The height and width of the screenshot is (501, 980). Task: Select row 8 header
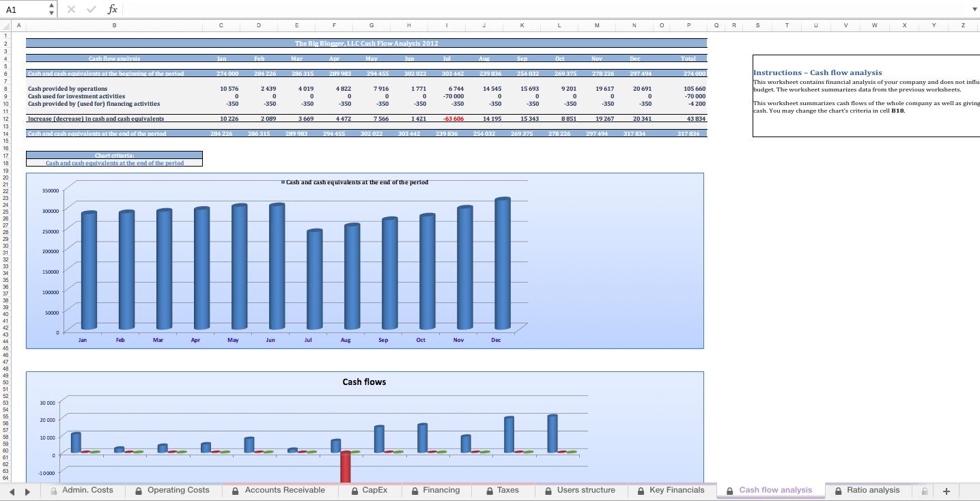pyautogui.click(x=5, y=89)
